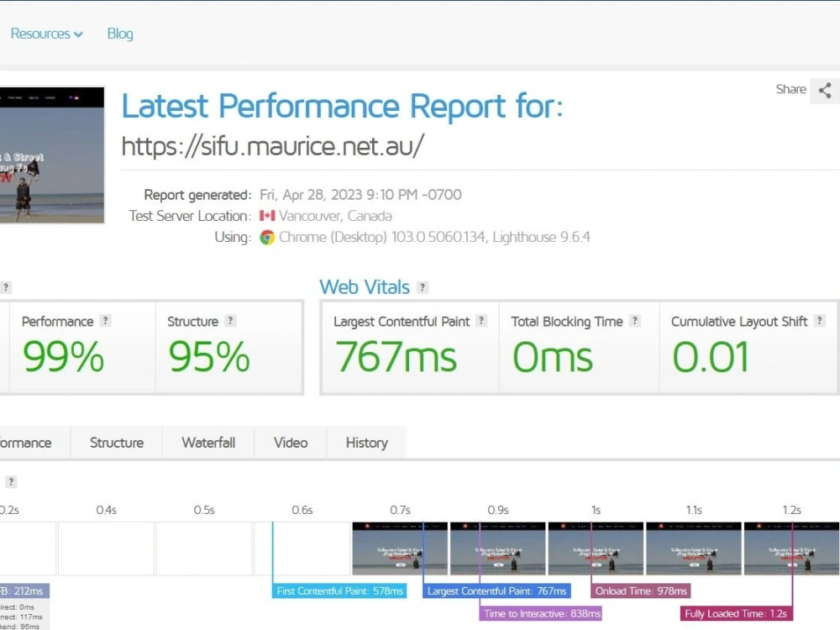Switch to the Structure tab

(116, 443)
